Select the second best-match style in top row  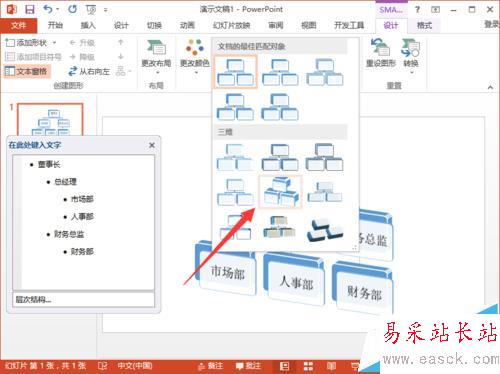[x=280, y=72]
